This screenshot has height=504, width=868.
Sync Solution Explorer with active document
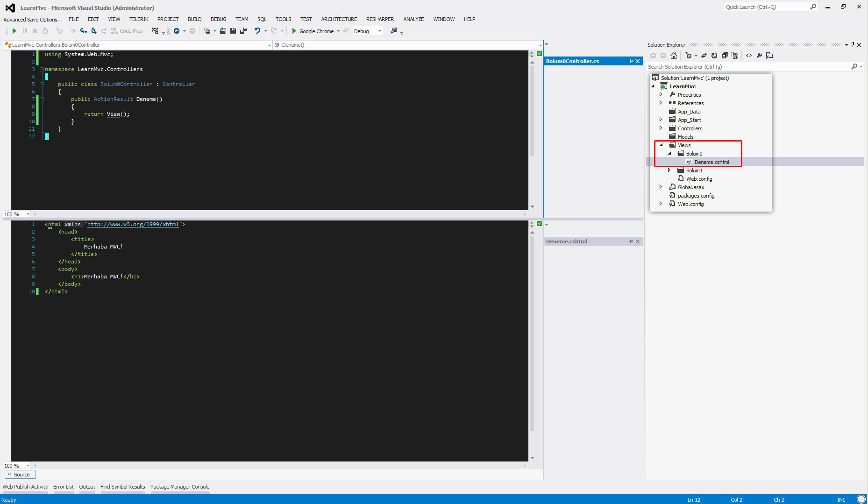tap(704, 56)
